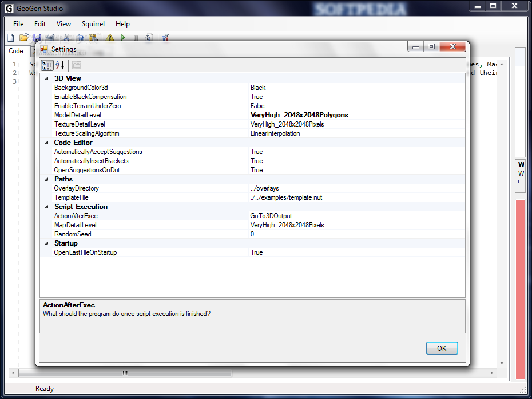
Task: Click the GeoGen Studio app icon
Action: (9, 9)
